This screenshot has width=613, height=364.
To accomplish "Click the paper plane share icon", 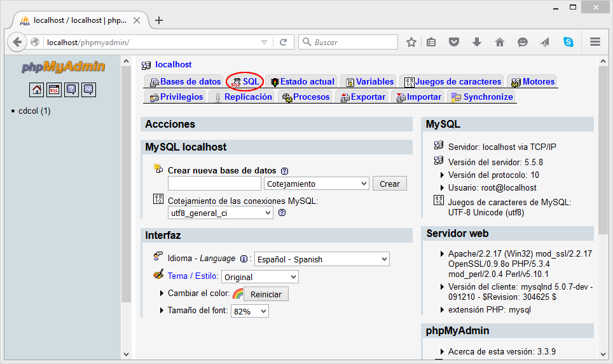I will coord(545,42).
